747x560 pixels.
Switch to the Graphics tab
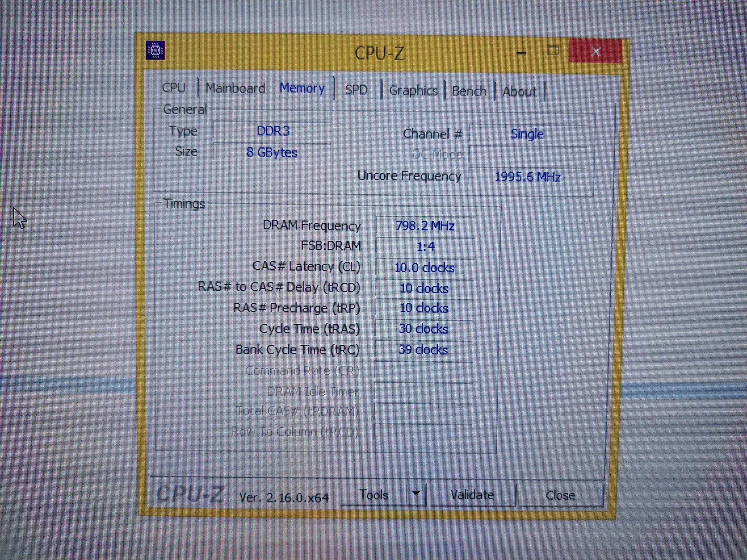[413, 91]
